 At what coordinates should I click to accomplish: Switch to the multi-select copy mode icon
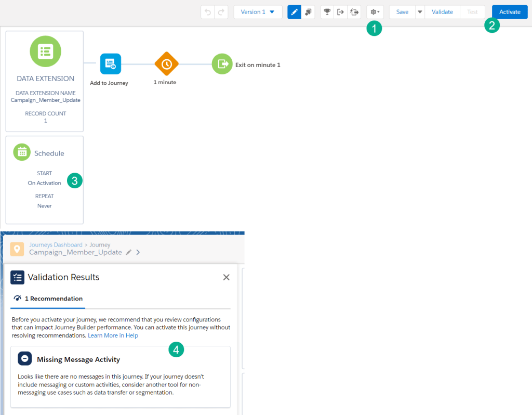click(x=308, y=12)
